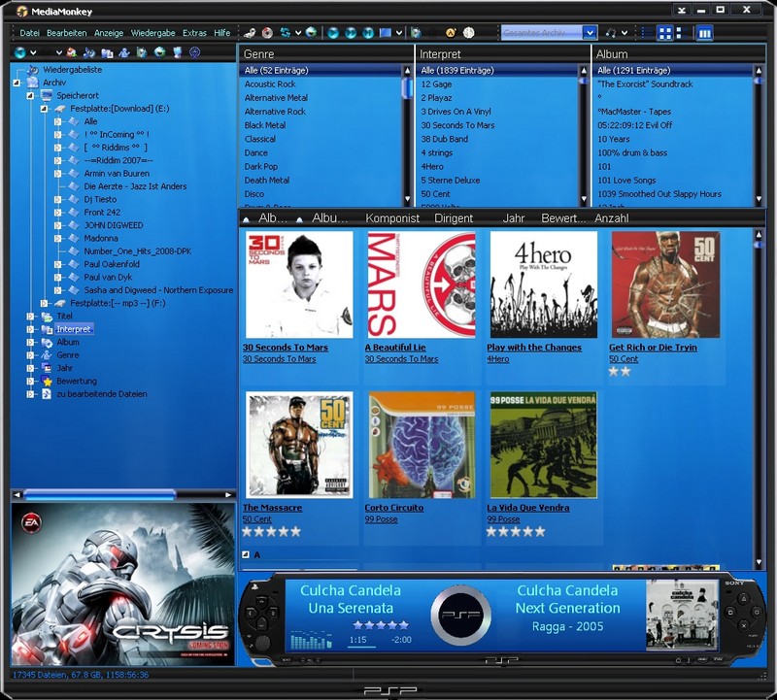This screenshot has width=777, height=700.
Task: Click the round back arrow icon above tree
Action: 20,52
